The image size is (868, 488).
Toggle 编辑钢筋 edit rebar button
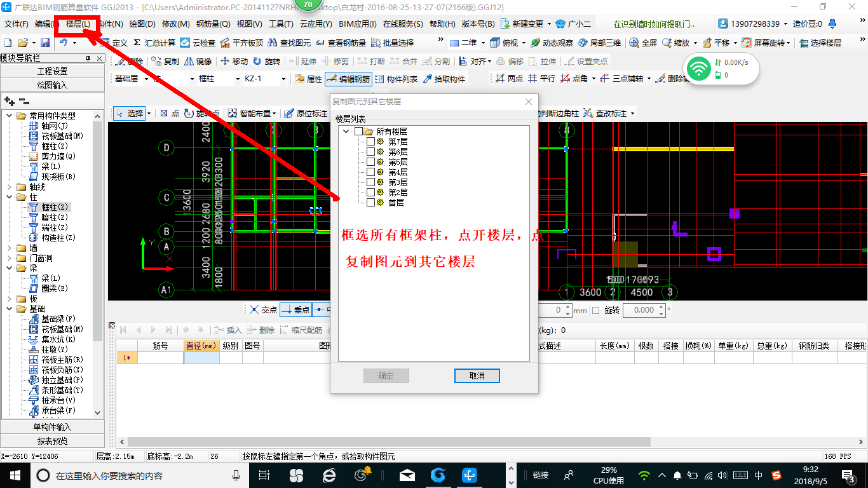coord(348,79)
